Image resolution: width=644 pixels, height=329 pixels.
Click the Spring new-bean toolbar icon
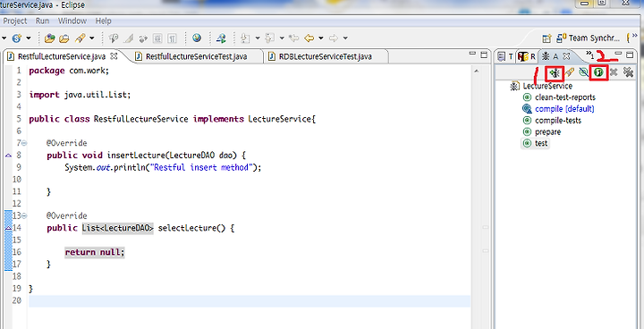pos(17,38)
